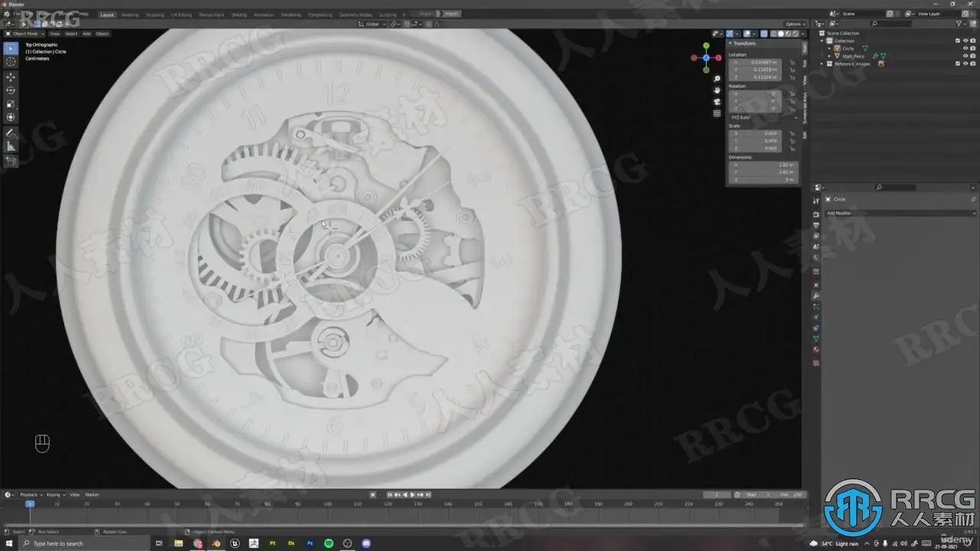The width and height of the screenshot is (980, 551).
Task: Switch to the Shading workspace tab
Action: [x=239, y=14]
